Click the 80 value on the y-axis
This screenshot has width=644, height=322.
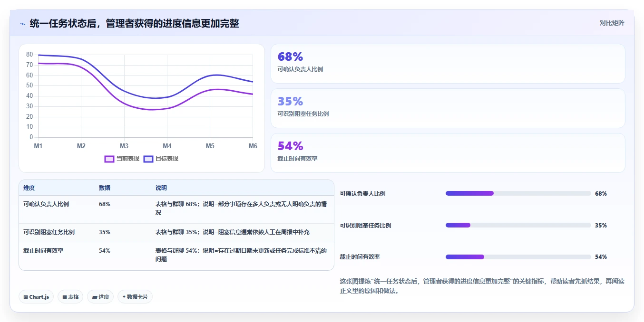(29, 55)
